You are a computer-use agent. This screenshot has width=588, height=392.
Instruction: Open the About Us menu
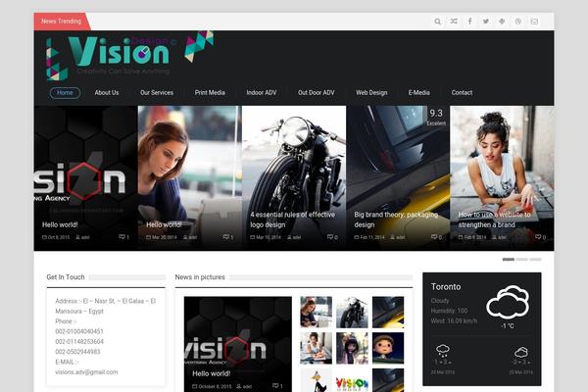click(107, 93)
